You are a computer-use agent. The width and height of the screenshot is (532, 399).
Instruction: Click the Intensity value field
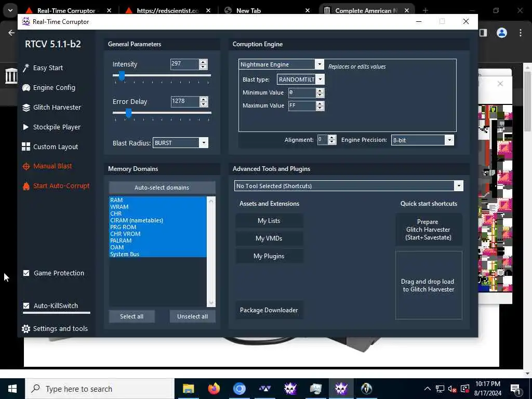coord(184,64)
